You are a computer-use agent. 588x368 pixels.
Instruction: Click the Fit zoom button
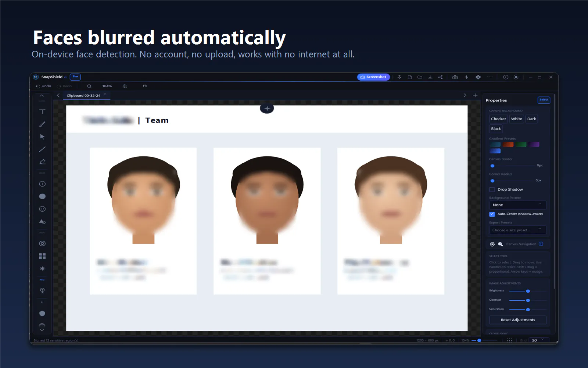click(x=145, y=86)
